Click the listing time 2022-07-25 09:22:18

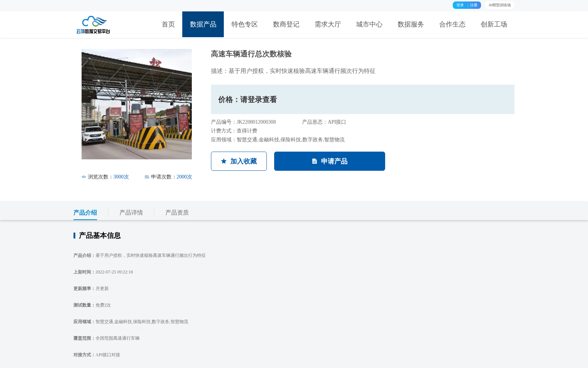tap(114, 272)
